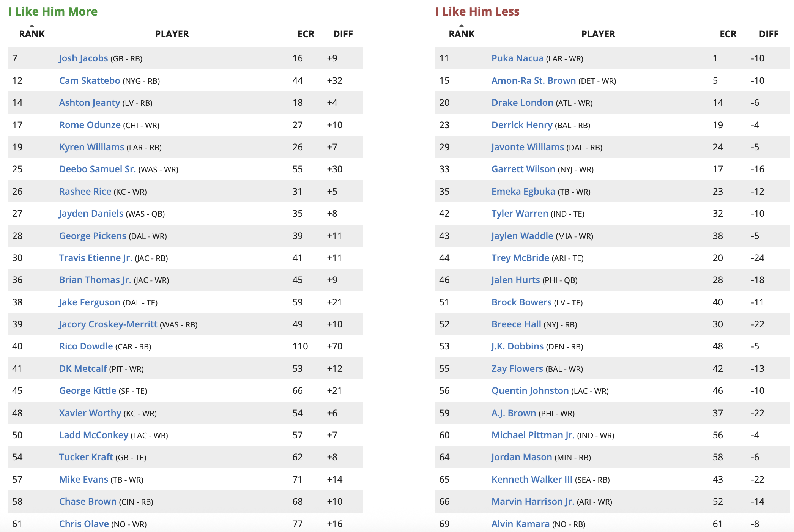The height and width of the screenshot is (532, 794).
Task: Open Jalen Hurts player link
Action: point(515,280)
